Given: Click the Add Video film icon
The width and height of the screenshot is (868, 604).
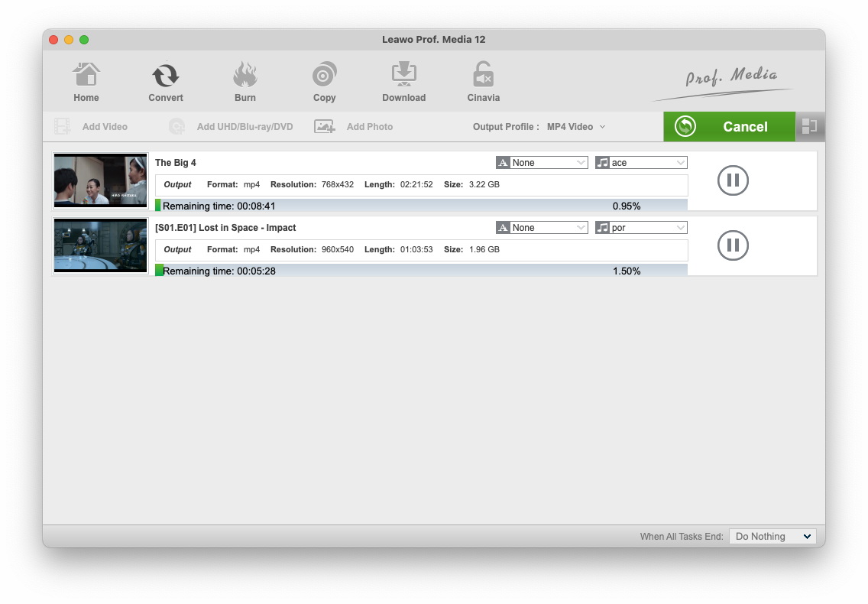Looking at the screenshot, I should pos(62,126).
